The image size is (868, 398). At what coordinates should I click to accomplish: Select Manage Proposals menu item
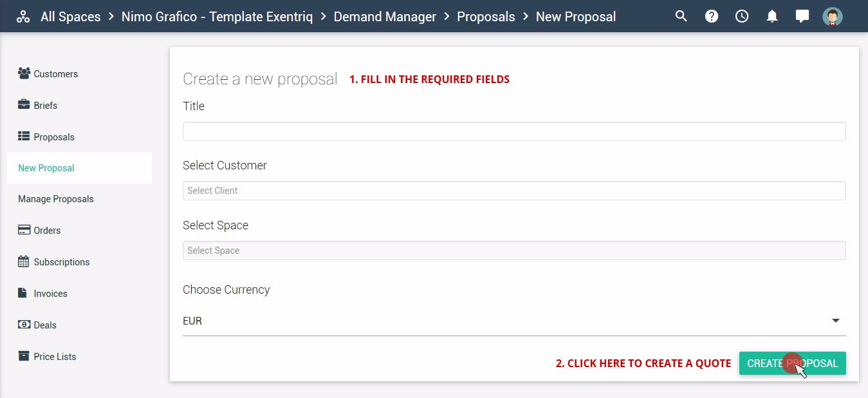[x=56, y=199]
